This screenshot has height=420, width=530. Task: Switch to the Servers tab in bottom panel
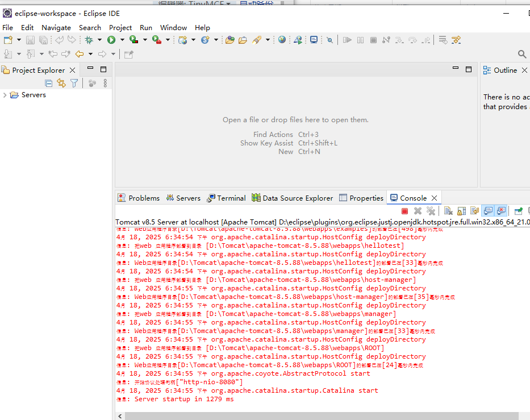point(183,198)
